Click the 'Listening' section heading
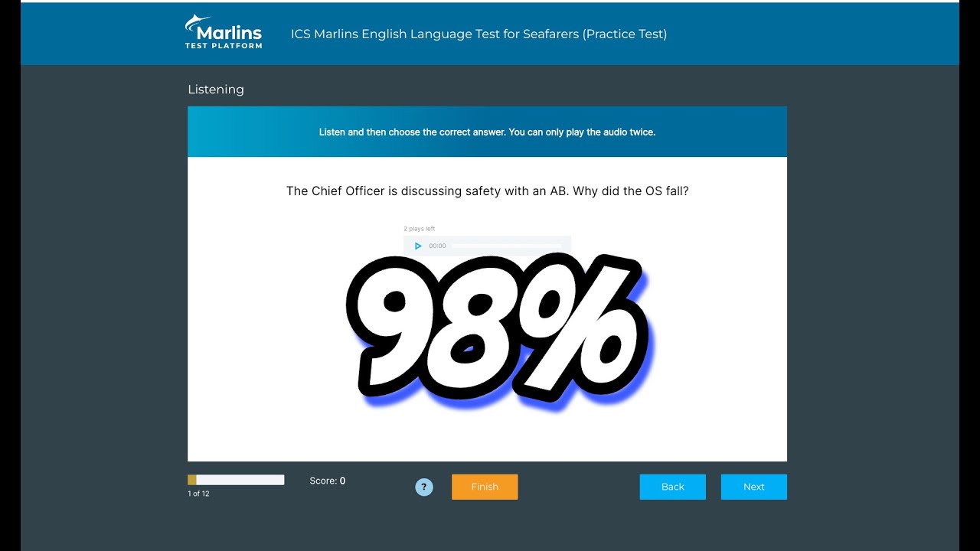This screenshot has height=551, width=980. click(x=216, y=90)
